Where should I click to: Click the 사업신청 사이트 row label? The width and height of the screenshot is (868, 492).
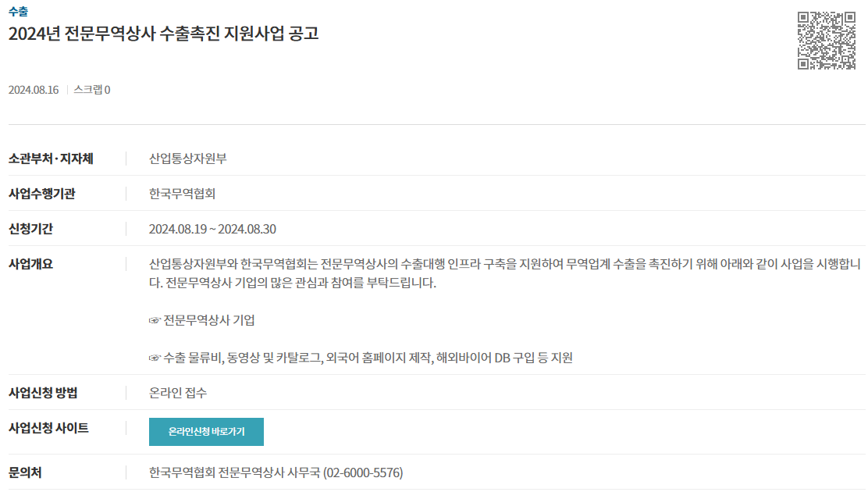[48, 428]
